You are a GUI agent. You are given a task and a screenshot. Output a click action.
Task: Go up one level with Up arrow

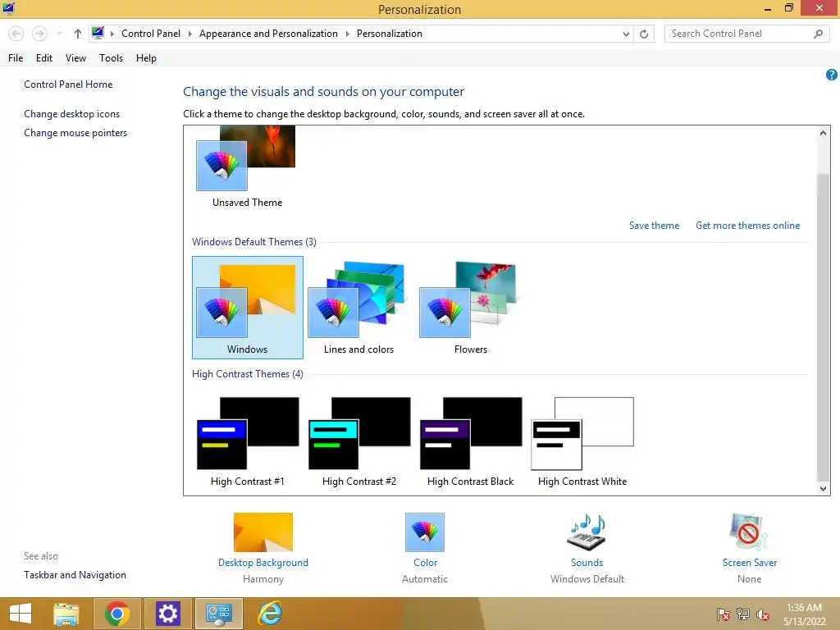(x=78, y=34)
